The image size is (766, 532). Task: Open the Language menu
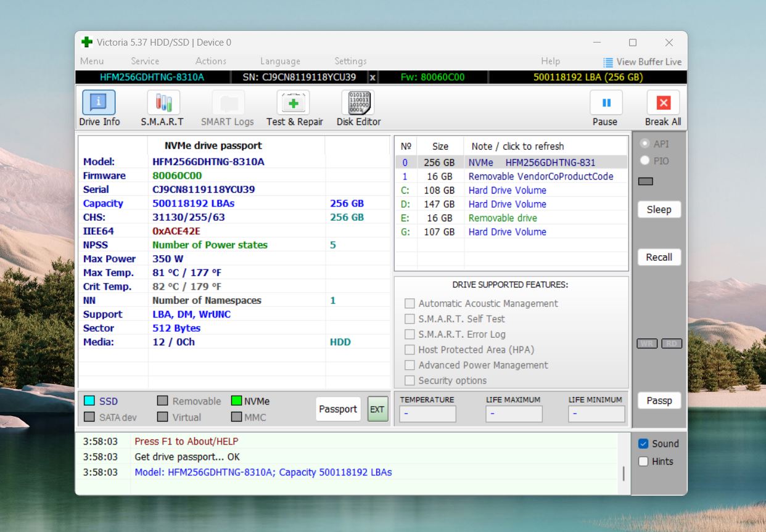click(280, 61)
